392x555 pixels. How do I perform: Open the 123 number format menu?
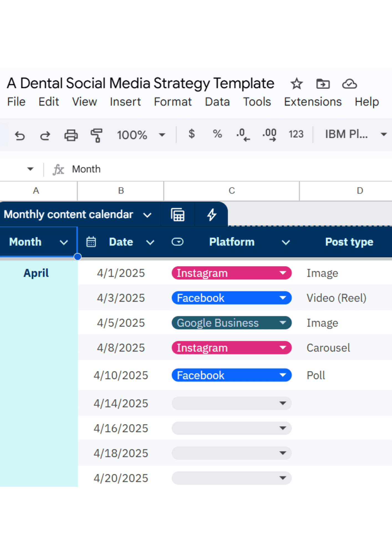(x=296, y=134)
